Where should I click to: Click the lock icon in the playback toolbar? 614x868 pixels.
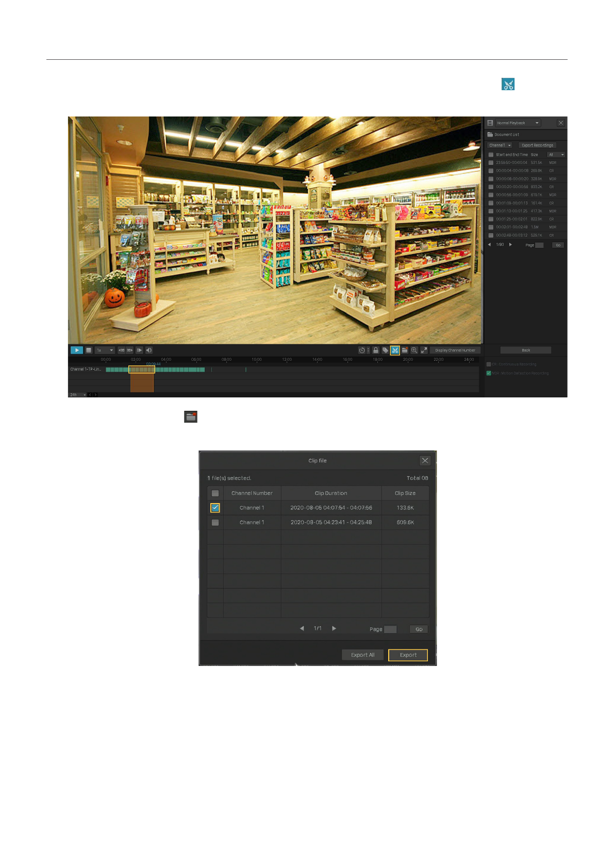(x=376, y=350)
